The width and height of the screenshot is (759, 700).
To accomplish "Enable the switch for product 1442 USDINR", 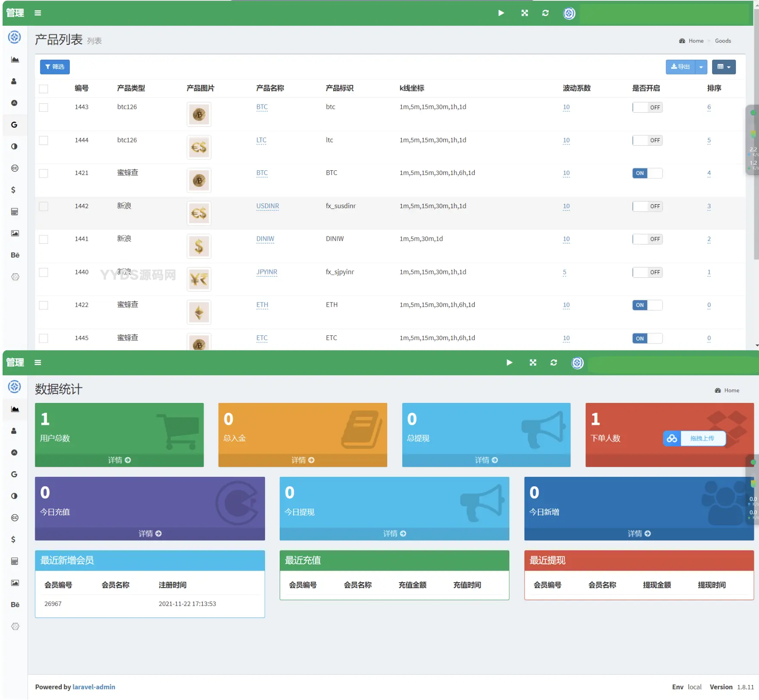I will pyautogui.click(x=647, y=206).
